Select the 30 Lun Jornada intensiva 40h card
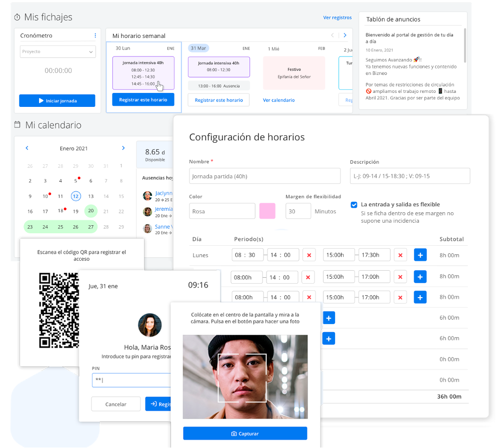This screenshot has height=448, width=502. (x=143, y=73)
